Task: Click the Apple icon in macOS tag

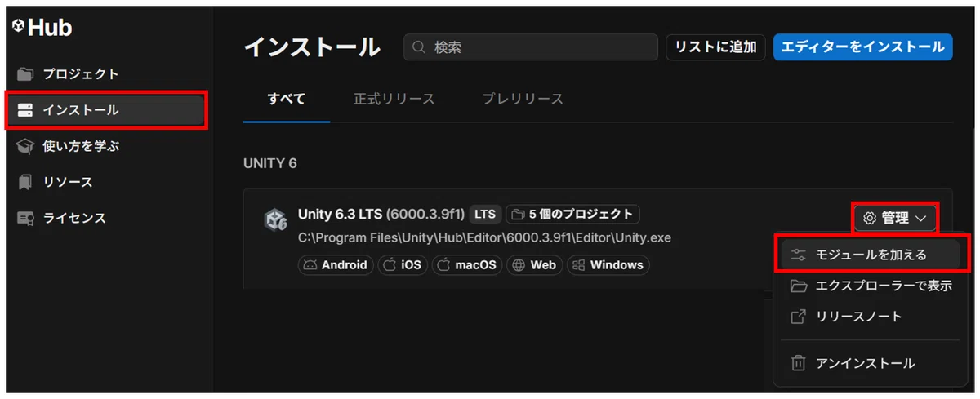Action: click(444, 265)
